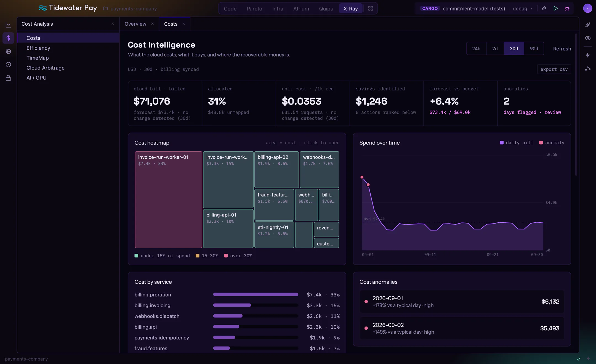Screen dimensions: 596x364
Task: Click the status bar lightning icon
Action: click(x=588, y=359)
